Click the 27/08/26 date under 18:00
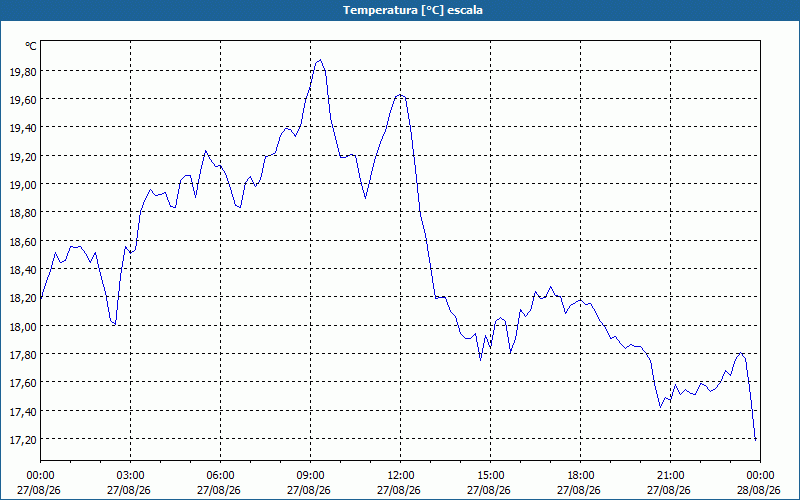This screenshot has height=500, width=800. click(x=579, y=490)
